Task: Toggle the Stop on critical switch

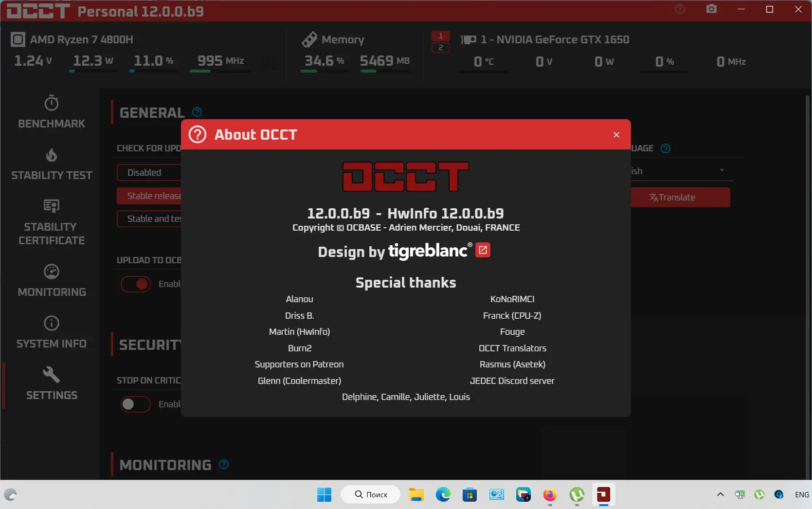Action: coord(136,404)
